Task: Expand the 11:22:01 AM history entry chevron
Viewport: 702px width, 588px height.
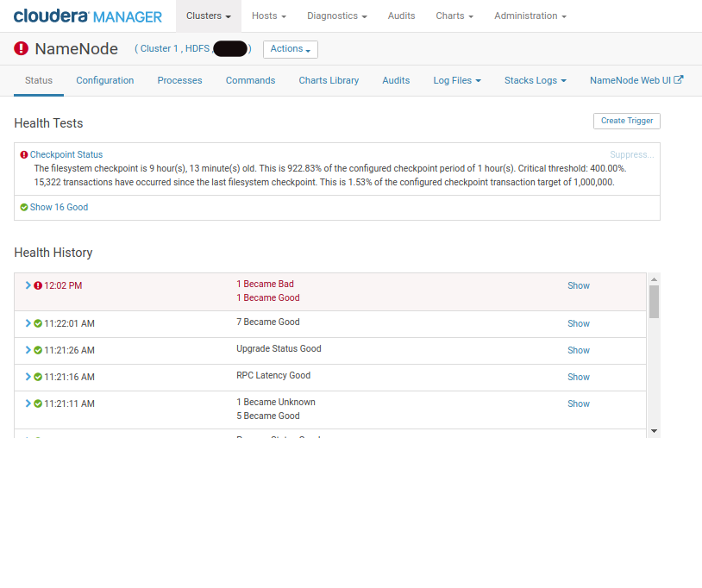Action: pos(28,323)
